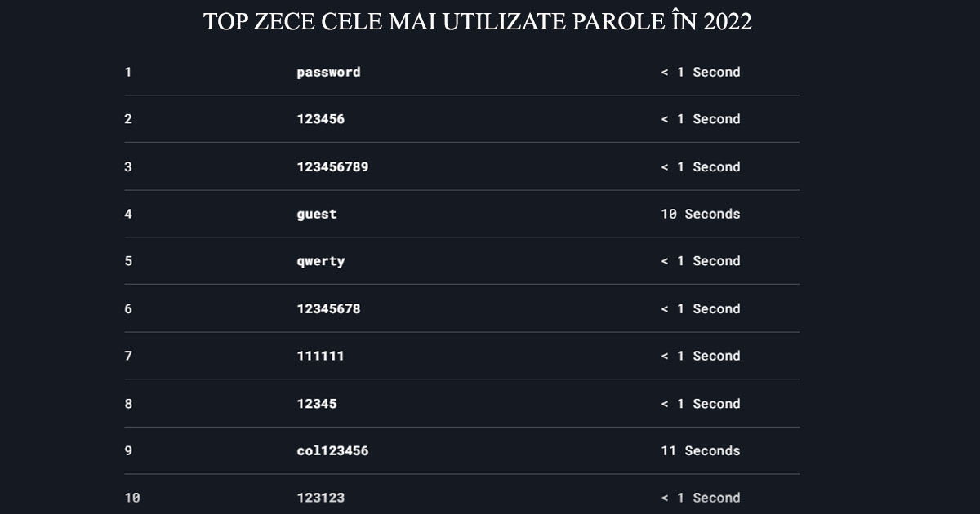Image resolution: width=980 pixels, height=514 pixels.
Task: Click the rank number 1
Action: (127, 72)
